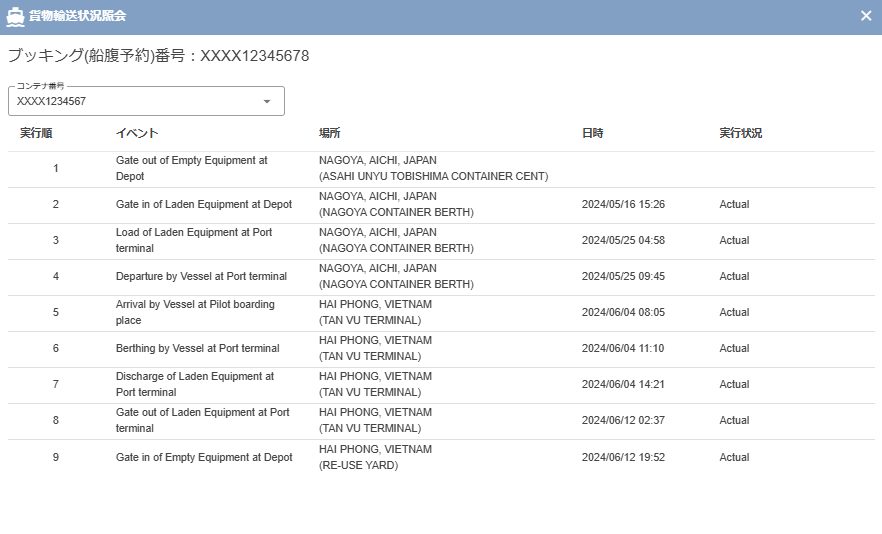The width and height of the screenshot is (882, 534).
Task: Click Berthing by Vessel at Port terminal
Action: point(197,348)
